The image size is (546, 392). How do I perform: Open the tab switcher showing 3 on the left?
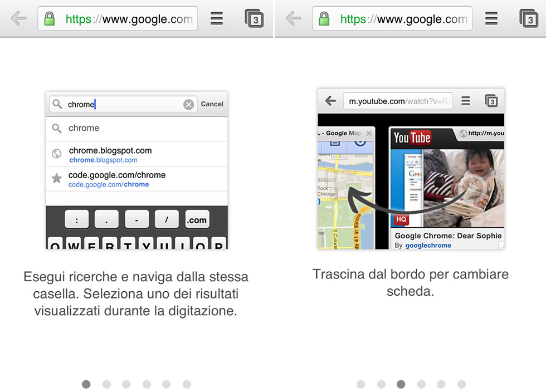(254, 18)
